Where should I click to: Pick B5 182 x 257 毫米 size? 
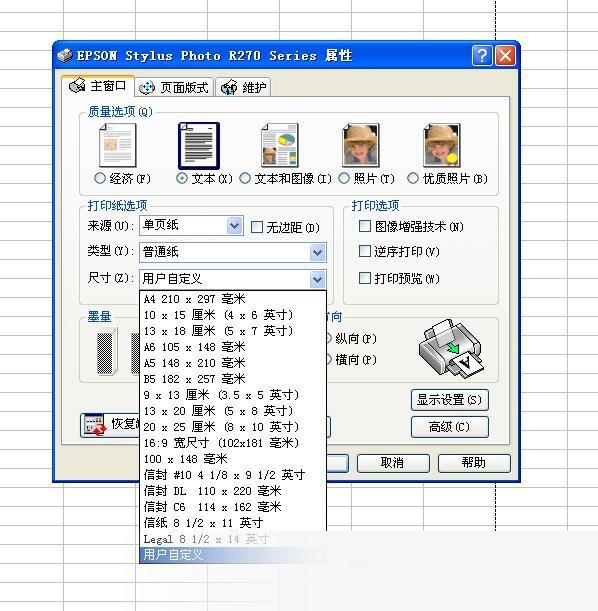[233, 379]
